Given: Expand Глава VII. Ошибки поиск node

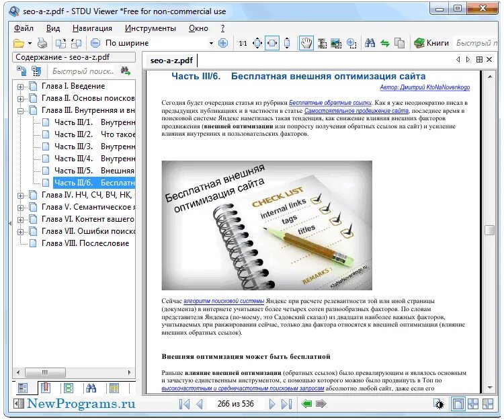Looking at the screenshot, I should pyautogui.click(x=20, y=232).
